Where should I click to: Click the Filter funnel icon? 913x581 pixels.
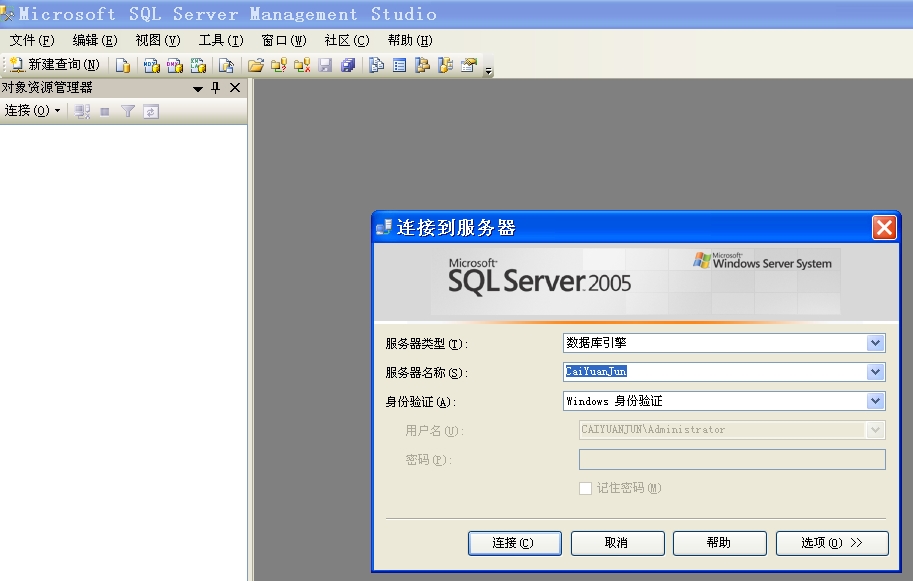point(128,111)
